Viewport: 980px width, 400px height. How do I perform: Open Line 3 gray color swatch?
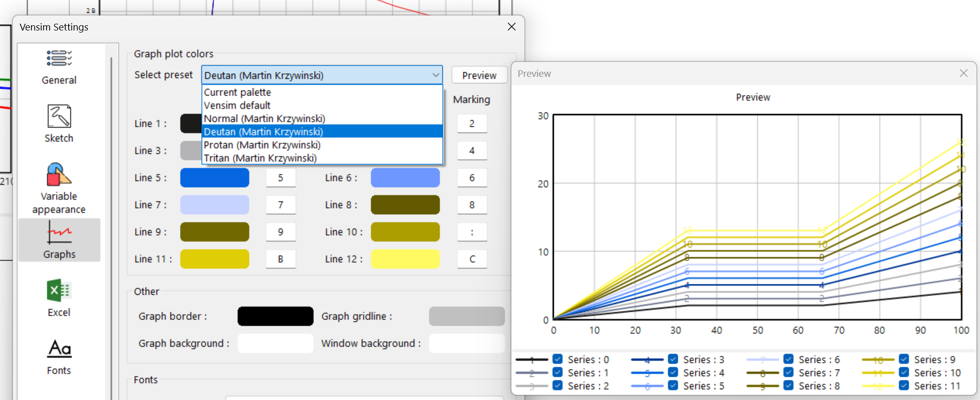(191, 151)
